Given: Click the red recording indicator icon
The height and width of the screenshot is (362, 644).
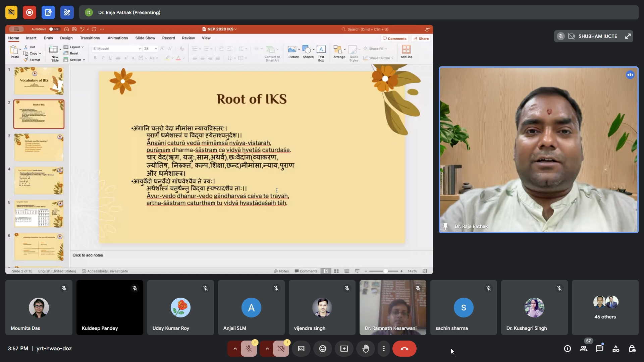Looking at the screenshot, I should point(30,12).
